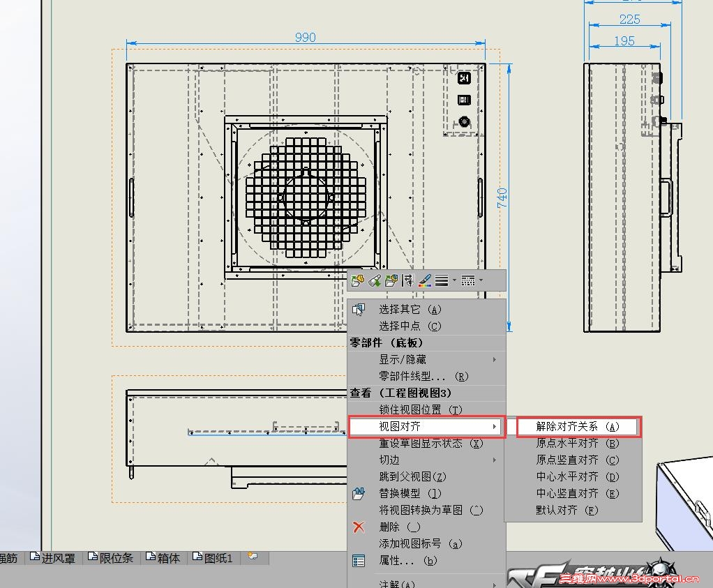Select 原点水平对齐 (B) in submenu
The image size is (713, 588).
pyautogui.click(x=574, y=444)
